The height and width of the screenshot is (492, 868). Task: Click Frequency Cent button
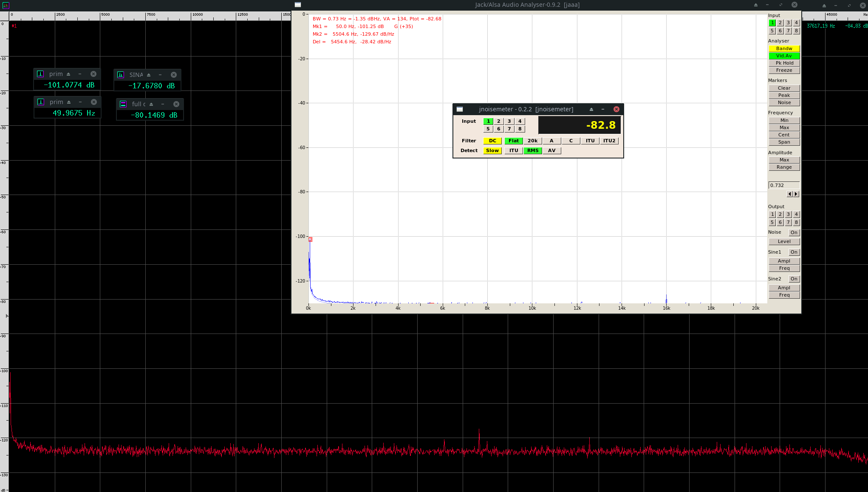point(784,135)
